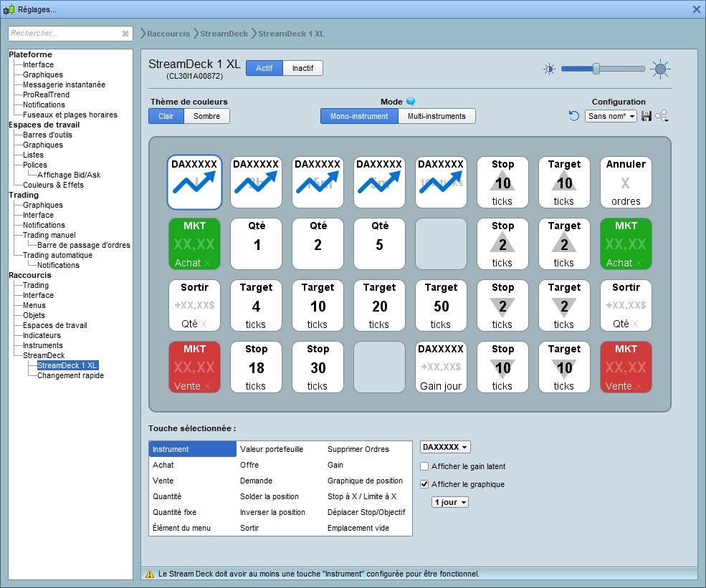Open the 1 jour timeframe dropdown
Viewport: 706px width, 588px height.
point(450,502)
